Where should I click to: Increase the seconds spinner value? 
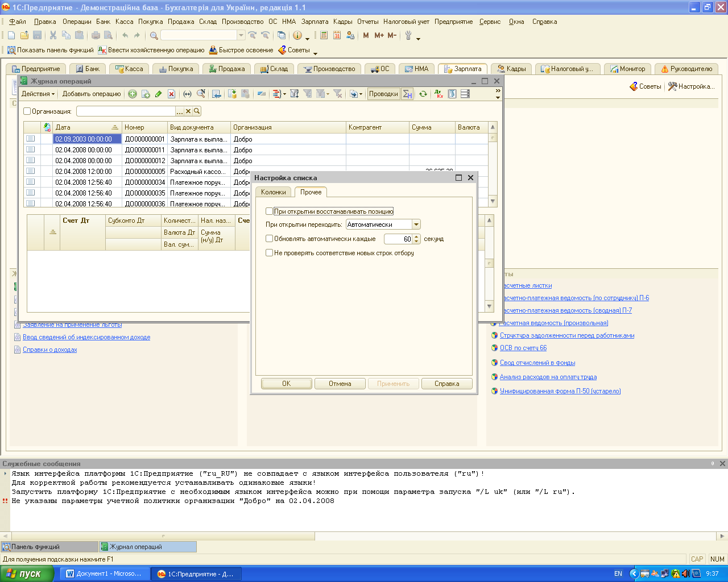[x=416, y=236]
